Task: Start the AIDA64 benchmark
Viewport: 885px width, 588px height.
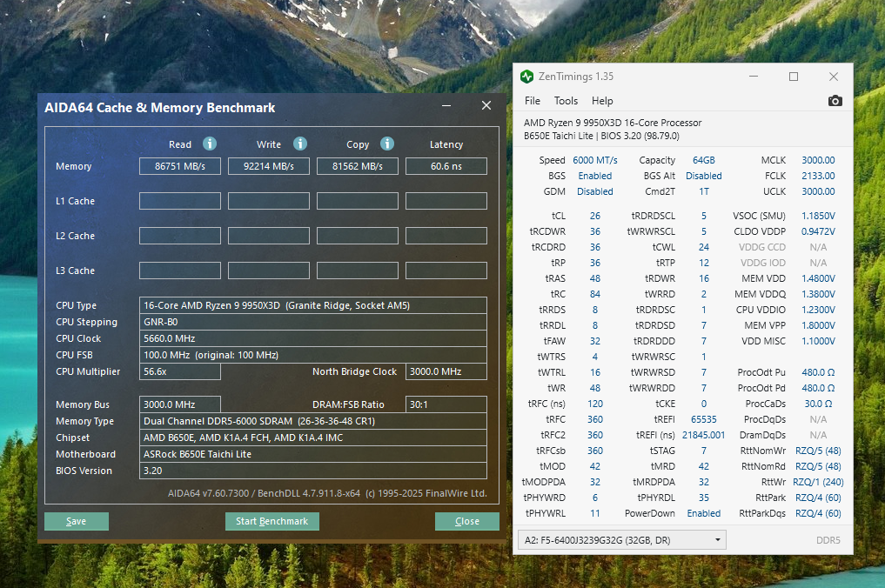Action: 272,521
